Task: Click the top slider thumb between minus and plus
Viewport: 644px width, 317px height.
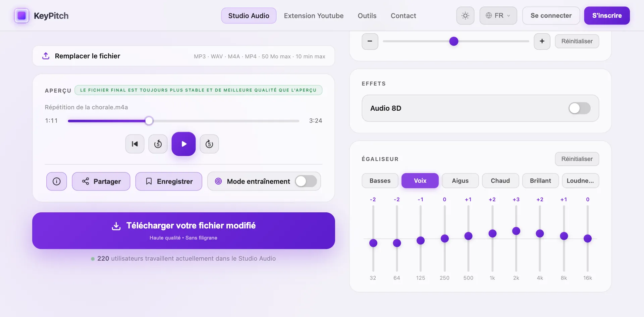Action: [x=454, y=41]
